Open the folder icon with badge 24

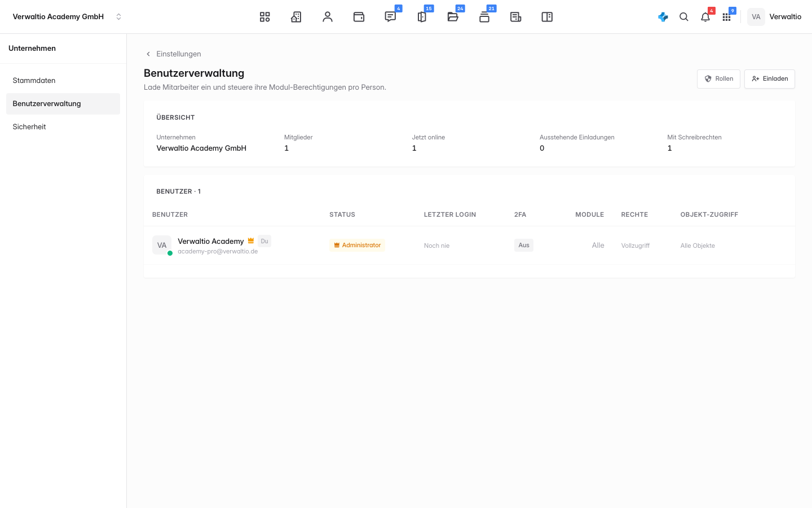pos(453,17)
